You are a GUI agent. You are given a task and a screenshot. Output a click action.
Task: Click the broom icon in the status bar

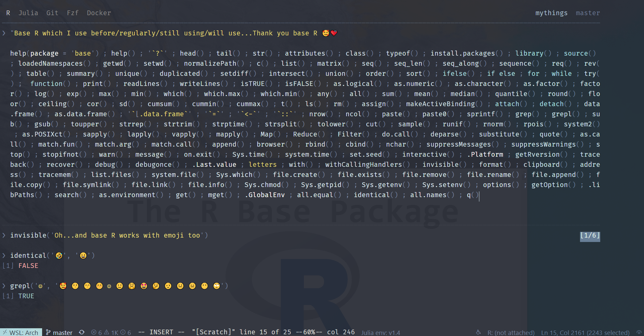(x=478, y=332)
